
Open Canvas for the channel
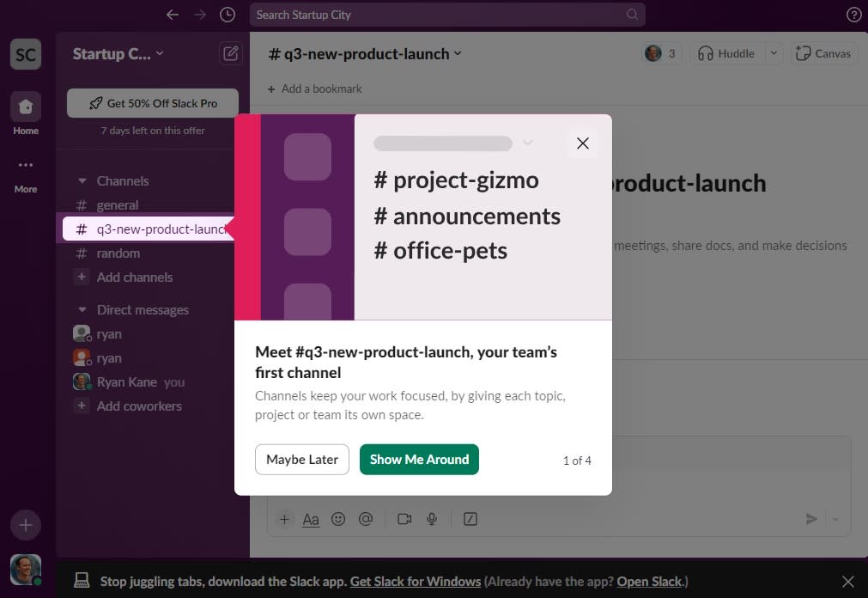[x=823, y=54]
